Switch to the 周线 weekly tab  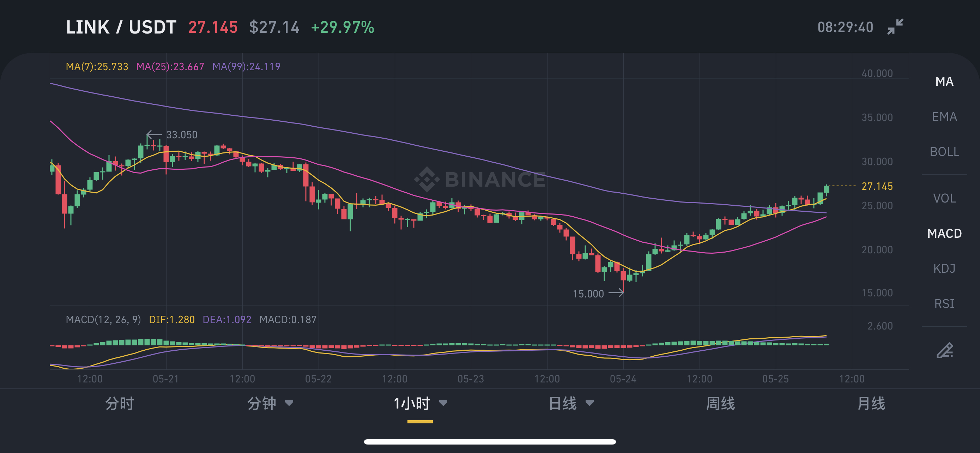pos(720,404)
